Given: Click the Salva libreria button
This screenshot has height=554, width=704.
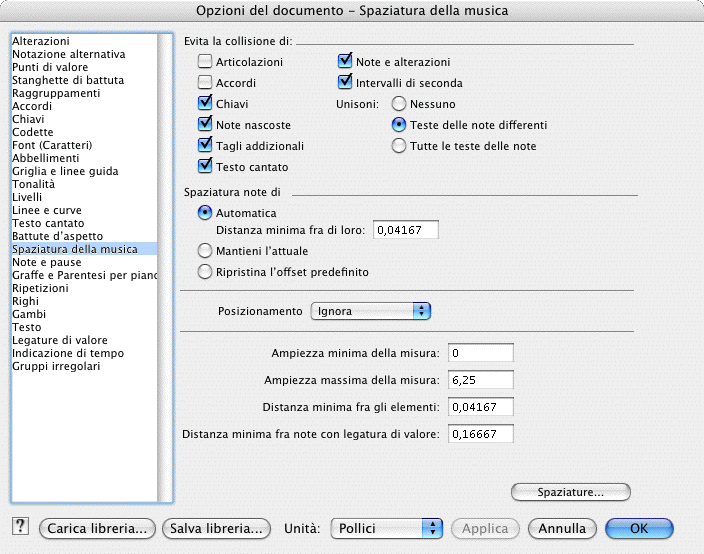Looking at the screenshot, I should pyautogui.click(x=217, y=528).
